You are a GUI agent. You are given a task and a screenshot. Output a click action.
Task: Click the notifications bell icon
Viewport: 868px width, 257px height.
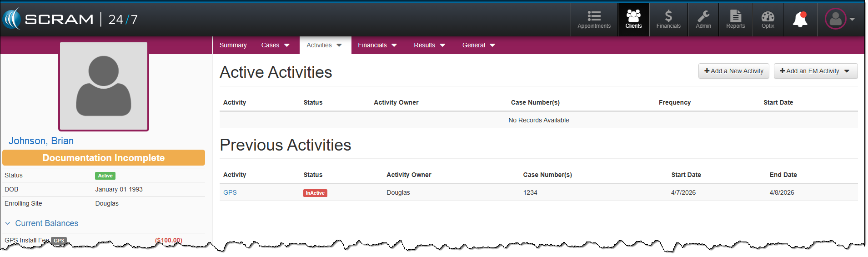[x=800, y=20]
